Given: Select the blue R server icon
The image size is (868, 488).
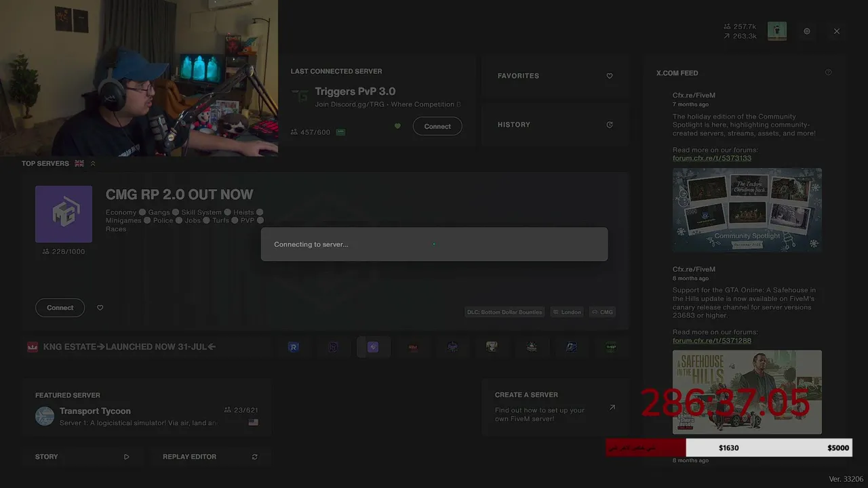Looking at the screenshot, I should [294, 347].
